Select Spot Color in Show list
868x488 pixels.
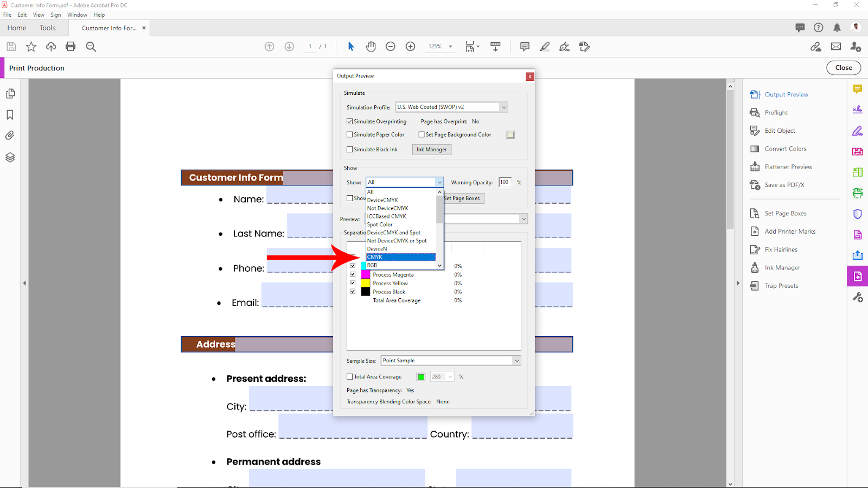(x=401, y=224)
